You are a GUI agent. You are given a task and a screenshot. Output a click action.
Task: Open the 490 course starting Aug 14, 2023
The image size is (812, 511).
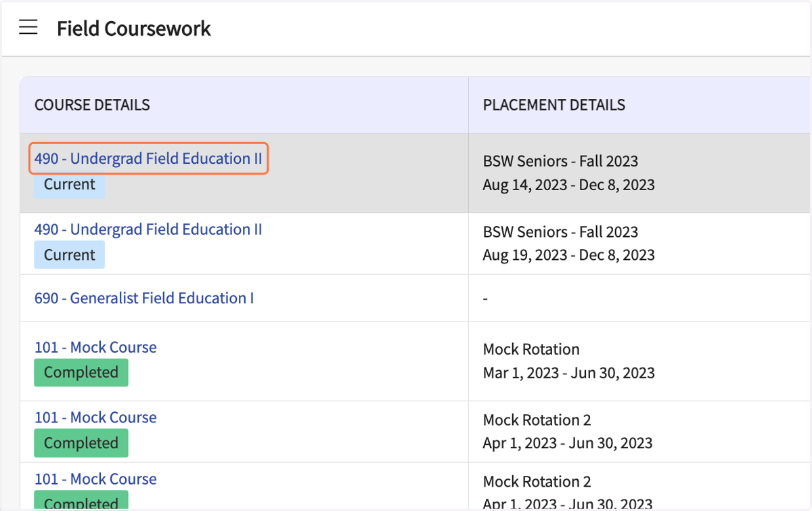tap(148, 158)
